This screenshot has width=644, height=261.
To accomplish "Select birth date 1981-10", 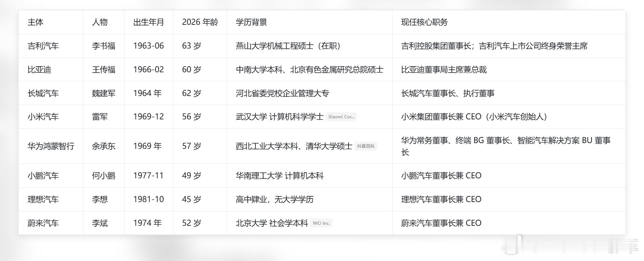I will [149, 200].
